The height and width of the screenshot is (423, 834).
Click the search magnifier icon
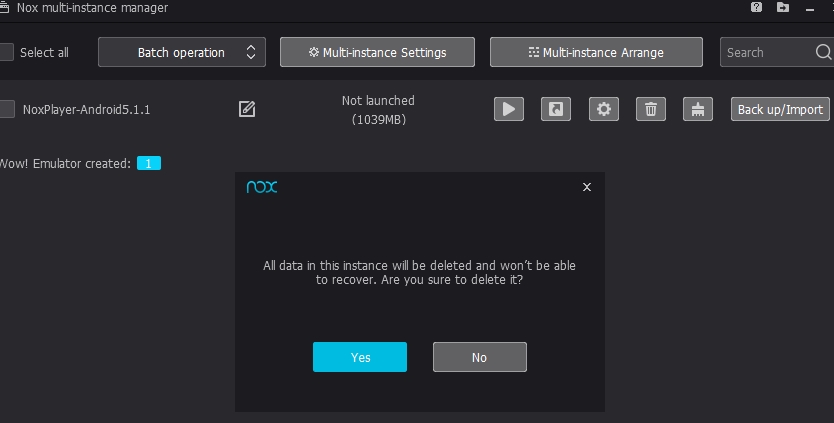click(x=823, y=52)
